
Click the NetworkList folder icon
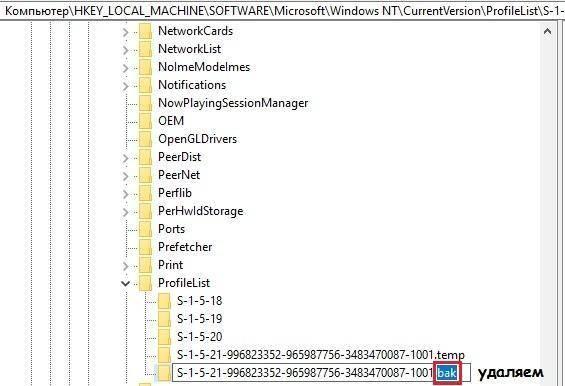146,49
